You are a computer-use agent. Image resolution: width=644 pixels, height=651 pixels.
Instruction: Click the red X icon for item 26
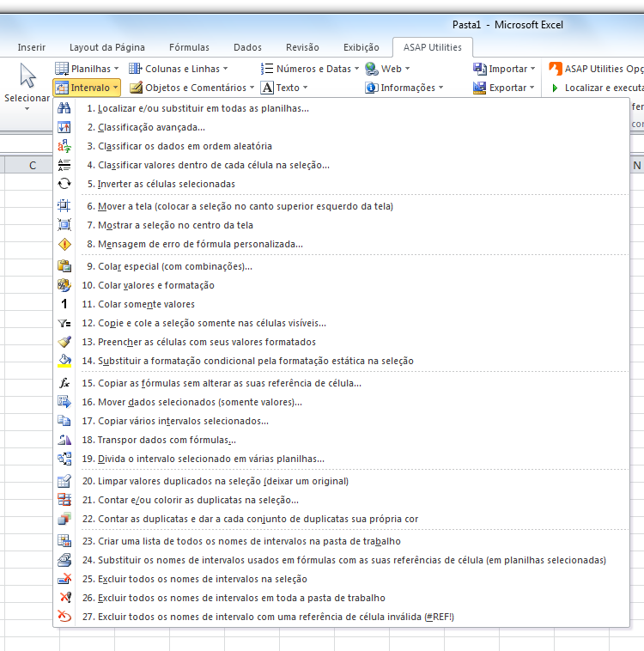coord(64,598)
